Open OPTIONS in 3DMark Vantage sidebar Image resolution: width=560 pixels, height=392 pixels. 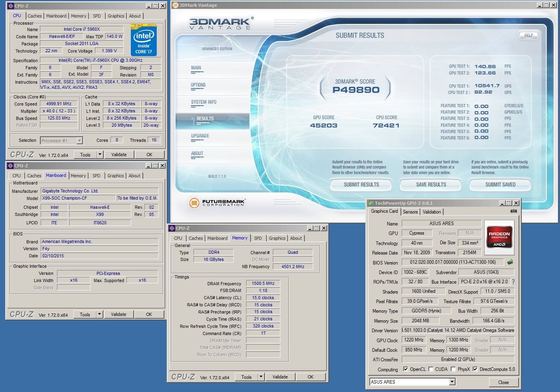198,85
